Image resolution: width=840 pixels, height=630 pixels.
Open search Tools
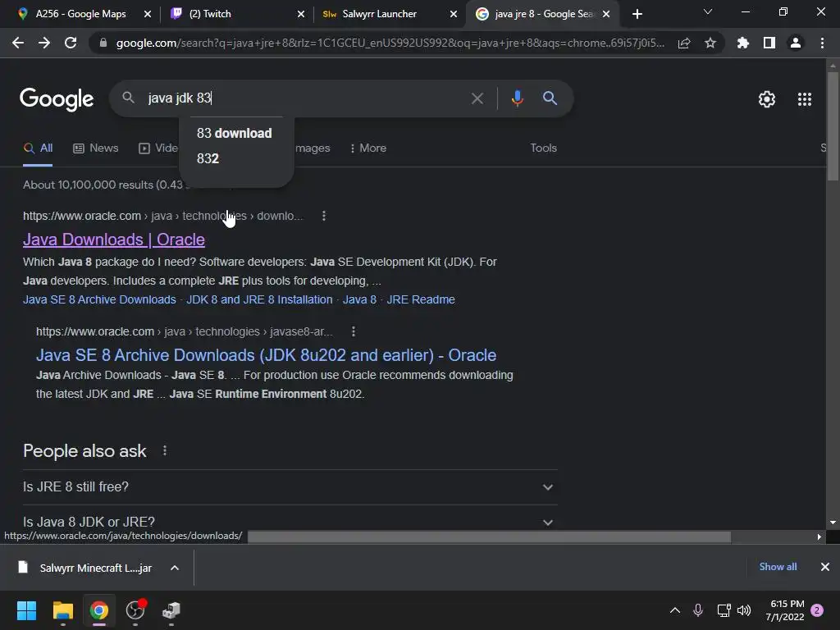(x=543, y=148)
